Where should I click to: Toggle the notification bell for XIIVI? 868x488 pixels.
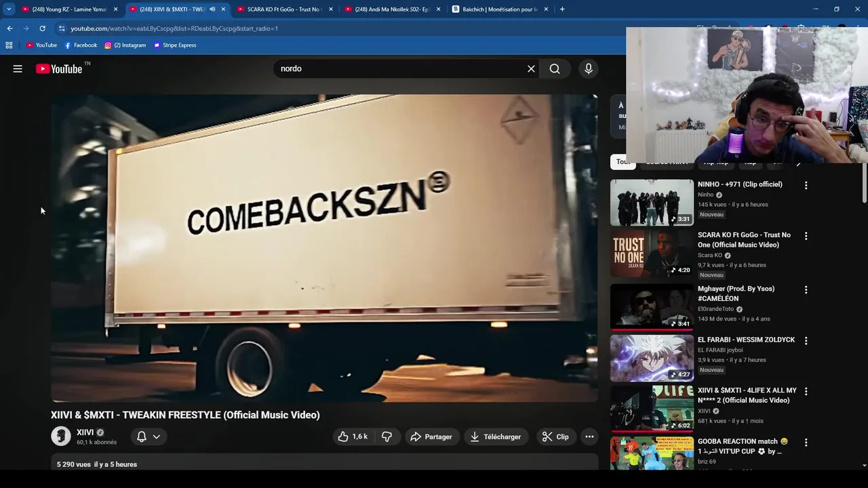click(x=142, y=437)
